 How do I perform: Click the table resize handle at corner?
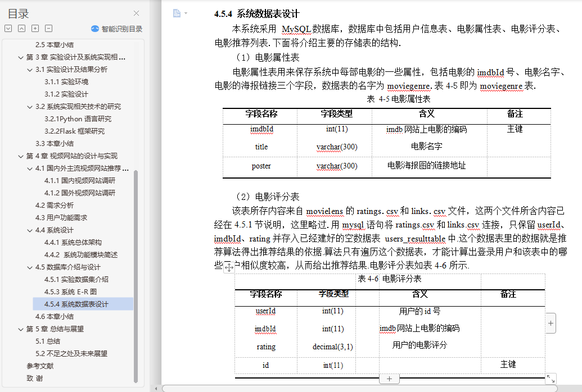551,379
